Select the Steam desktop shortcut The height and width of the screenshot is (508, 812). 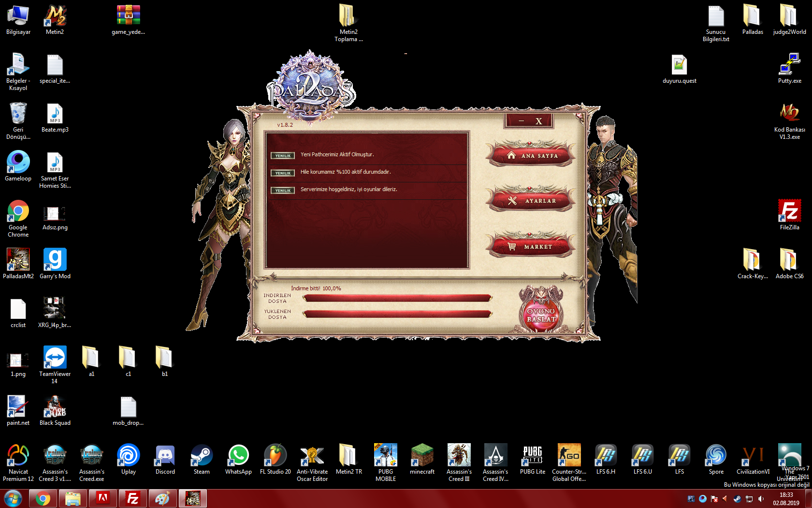click(202, 460)
